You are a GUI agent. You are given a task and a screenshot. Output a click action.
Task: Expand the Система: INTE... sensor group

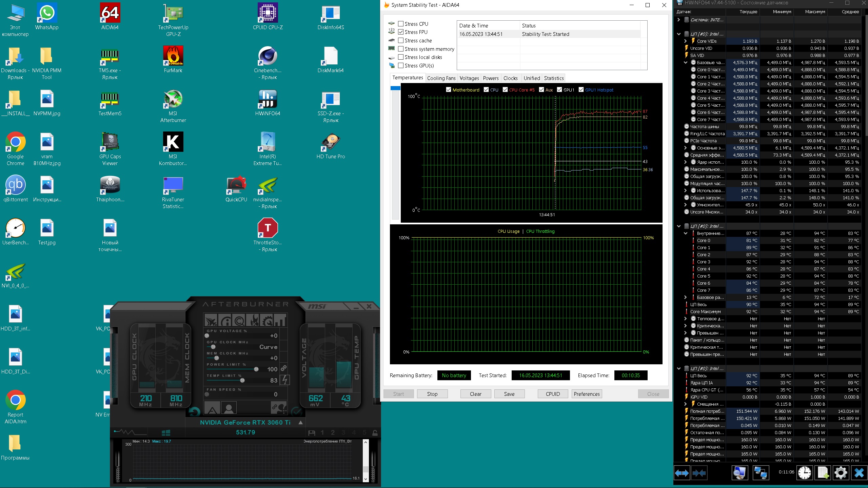pos(678,20)
